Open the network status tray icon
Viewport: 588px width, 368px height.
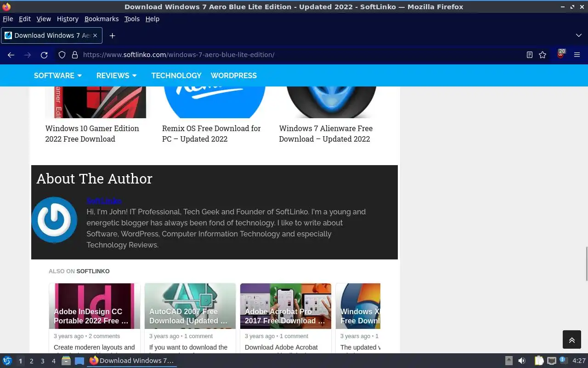click(552, 361)
